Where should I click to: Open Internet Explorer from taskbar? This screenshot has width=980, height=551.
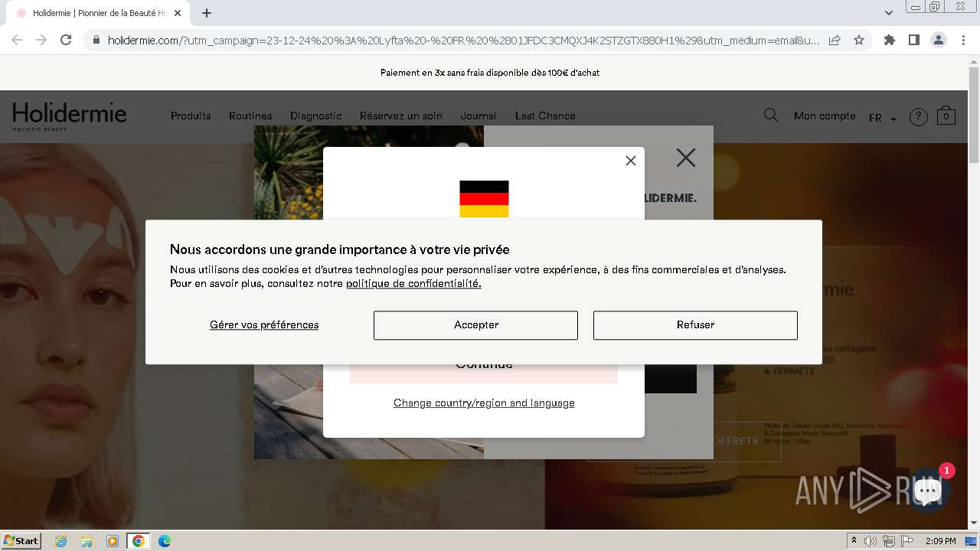coord(60,541)
